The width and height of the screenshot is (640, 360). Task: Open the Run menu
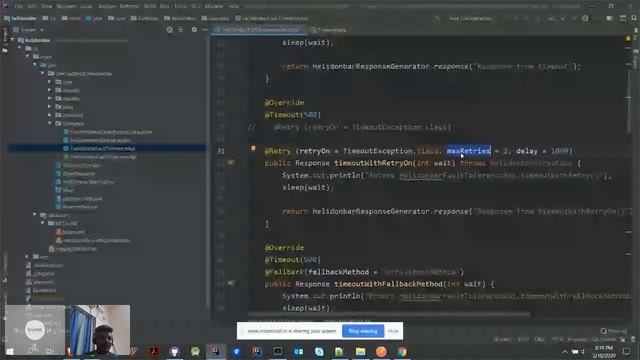pos(164,7)
